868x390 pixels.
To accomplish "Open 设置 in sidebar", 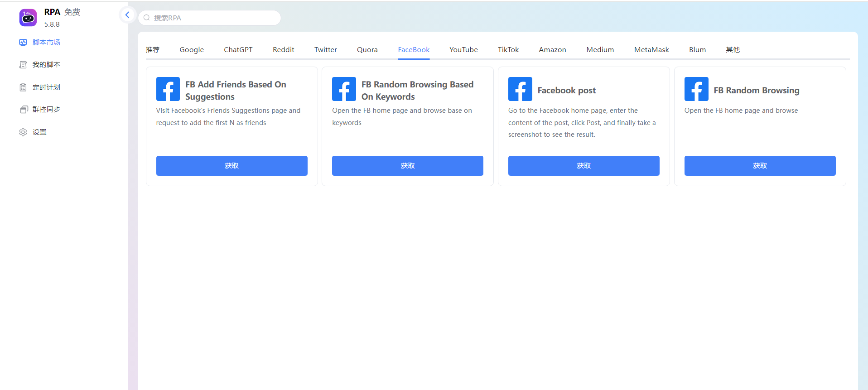I will click(x=39, y=132).
